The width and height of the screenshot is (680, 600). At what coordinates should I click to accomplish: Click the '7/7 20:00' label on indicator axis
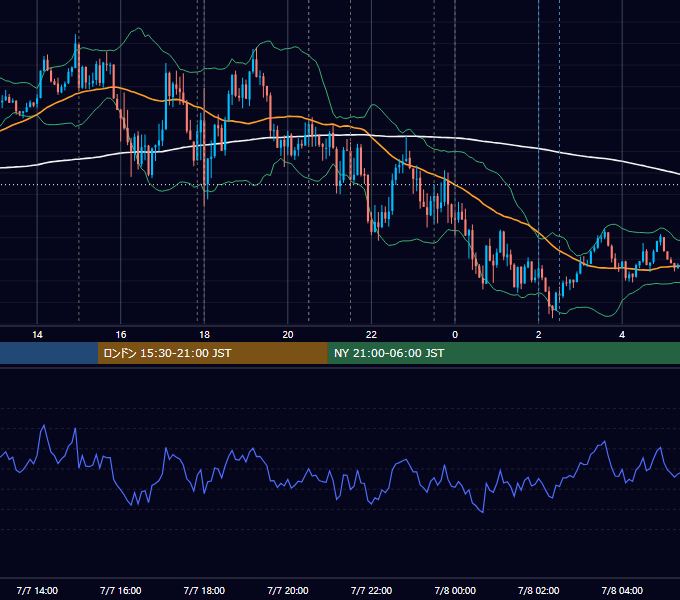click(x=288, y=590)
